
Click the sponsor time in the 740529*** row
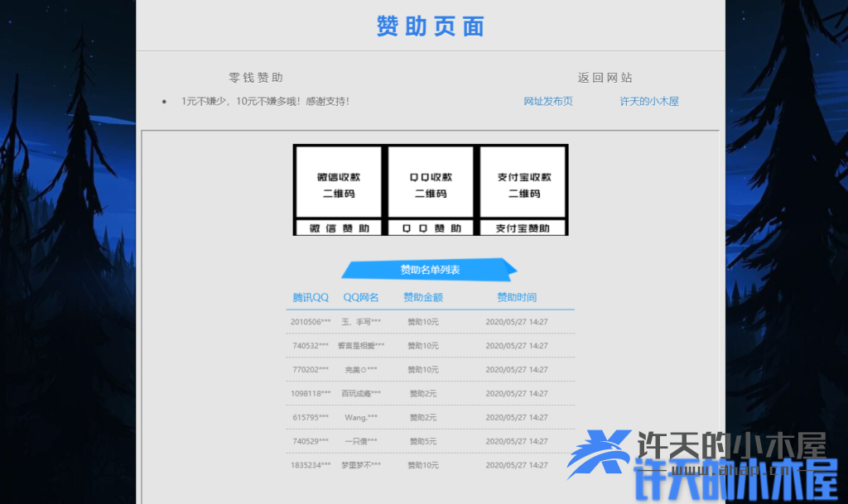(x=517, y=441)
